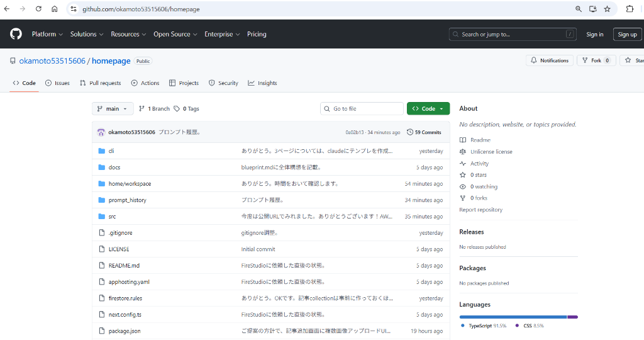Viewport: 644px width, 340px height.
Task: Click file icon next to LICENSE
Action: pos(102,249)
